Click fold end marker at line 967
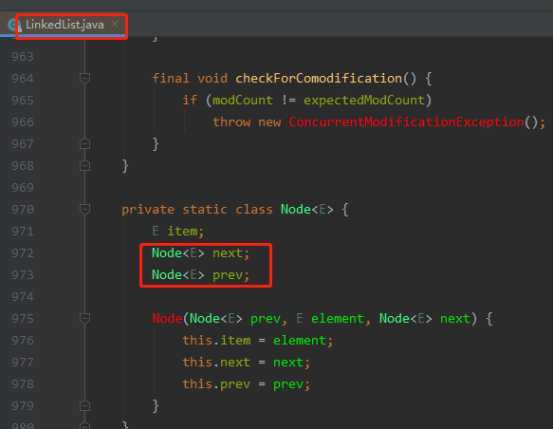554x429 pixels. [84, 144]
